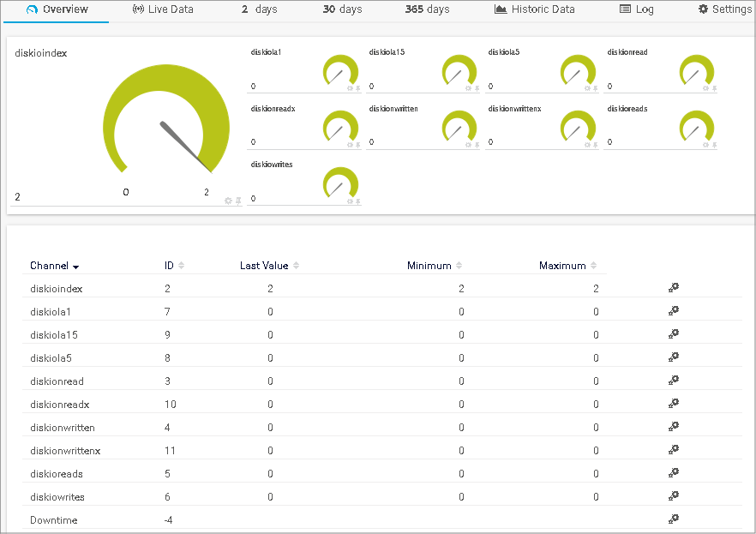Click the small diskiola5 gauge dial
Screen dimensions: 756x534
click(x=578, y=71)
